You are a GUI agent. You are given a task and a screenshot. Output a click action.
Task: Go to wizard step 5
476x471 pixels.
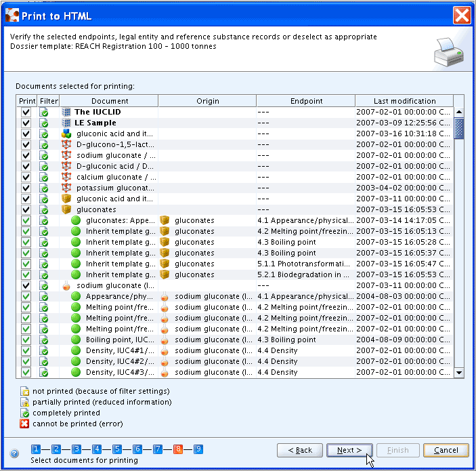(x=117, y=449)
